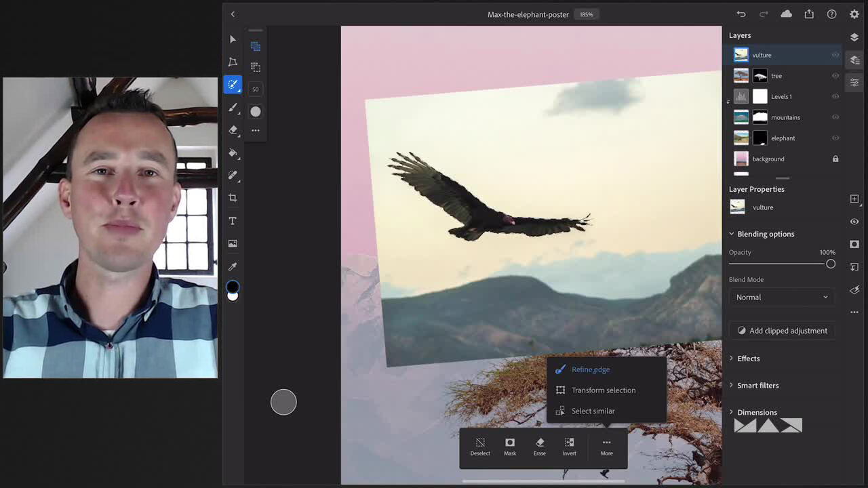Select the Type tool
Viewport: 868px width, 488px height.
click(x=233, y=221)
